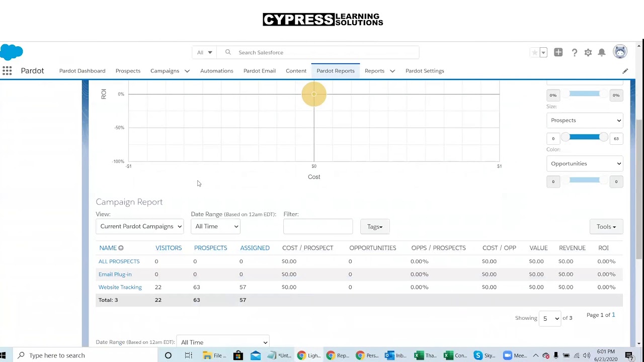Screen dimensions: 644x362
Task: Open the Email Plug-in campaign link
Action: (x=115, y=275)
